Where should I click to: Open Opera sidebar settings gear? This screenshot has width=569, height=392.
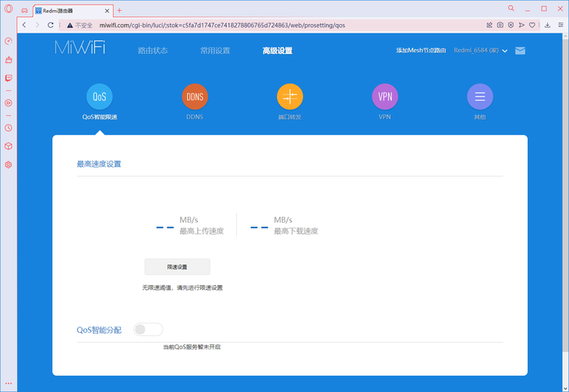[x=9, y=164]
